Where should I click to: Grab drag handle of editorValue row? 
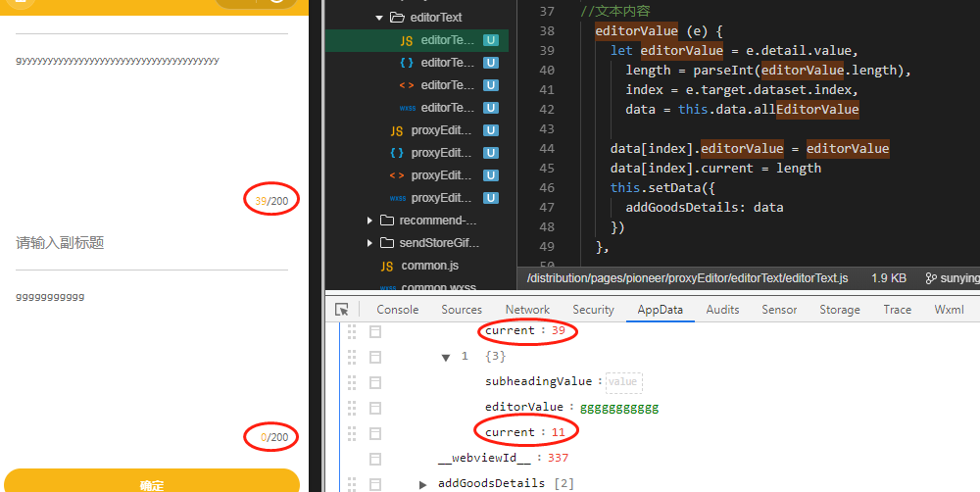point(352,408)
